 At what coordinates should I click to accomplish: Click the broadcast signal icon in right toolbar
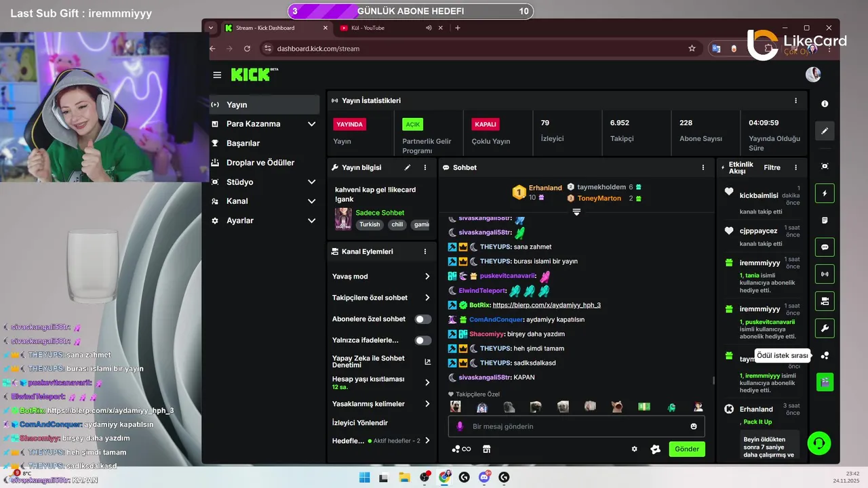(825, 274)
